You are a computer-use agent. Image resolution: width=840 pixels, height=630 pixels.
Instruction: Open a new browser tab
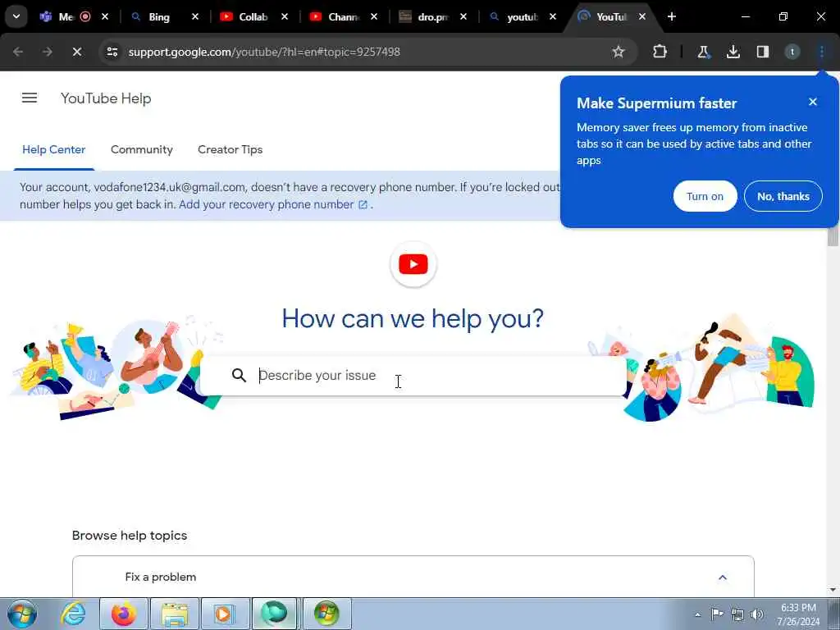pyautogui.click(x=672, y=16)
